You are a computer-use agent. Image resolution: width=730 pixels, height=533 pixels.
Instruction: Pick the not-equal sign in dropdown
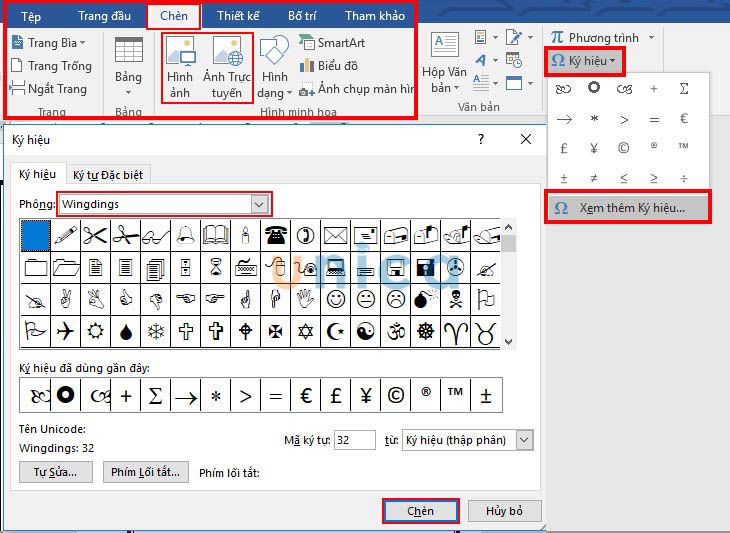pos(594,178)
